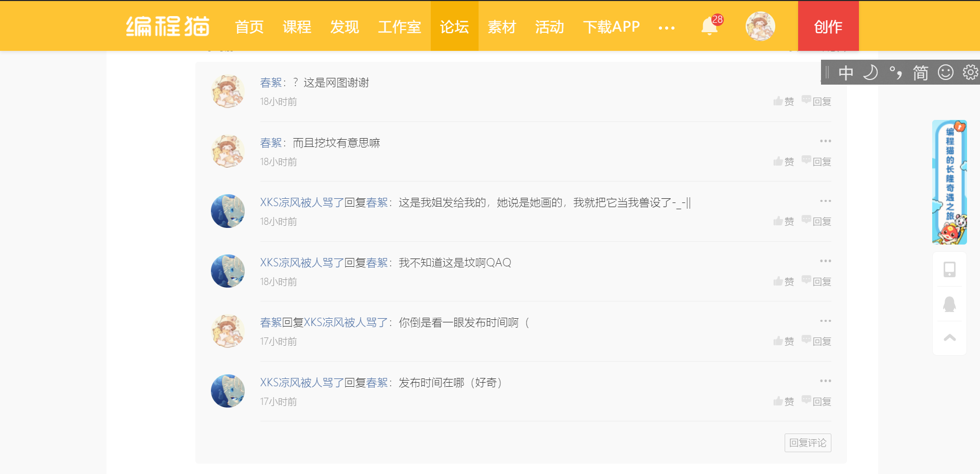Open the user profile avatar in the header
Screen dimensions: 980x474
(x=760, y=26)
